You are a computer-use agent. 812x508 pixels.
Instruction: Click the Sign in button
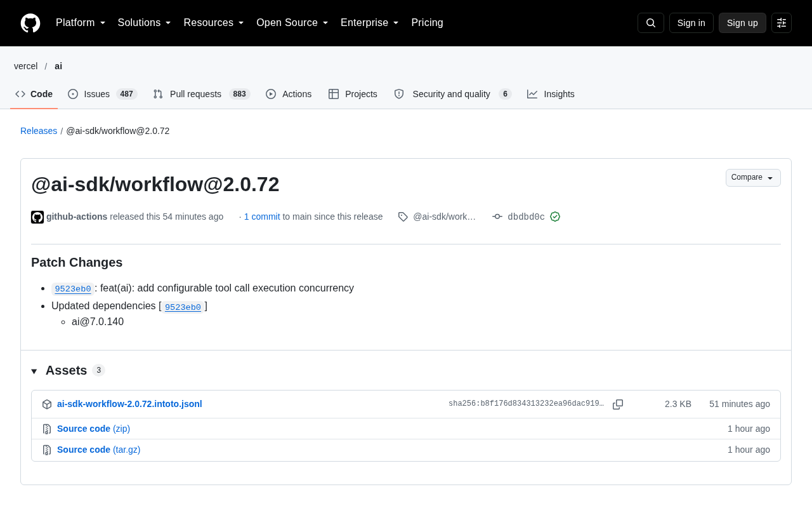[691, 23]
